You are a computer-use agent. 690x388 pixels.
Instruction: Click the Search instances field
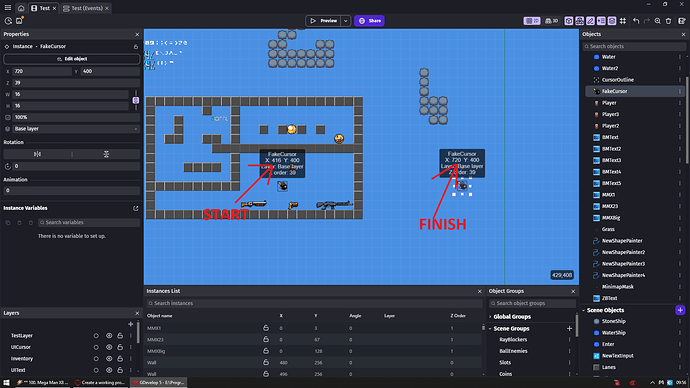314,303
